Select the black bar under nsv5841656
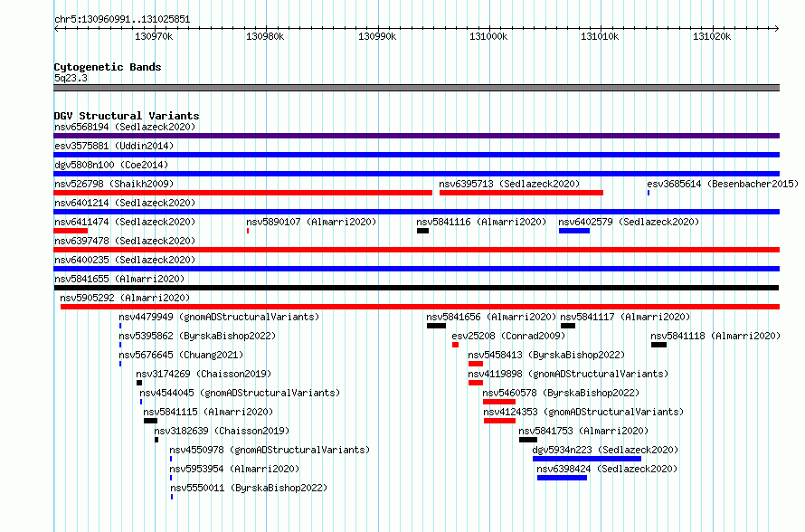 tap(436, 326)
